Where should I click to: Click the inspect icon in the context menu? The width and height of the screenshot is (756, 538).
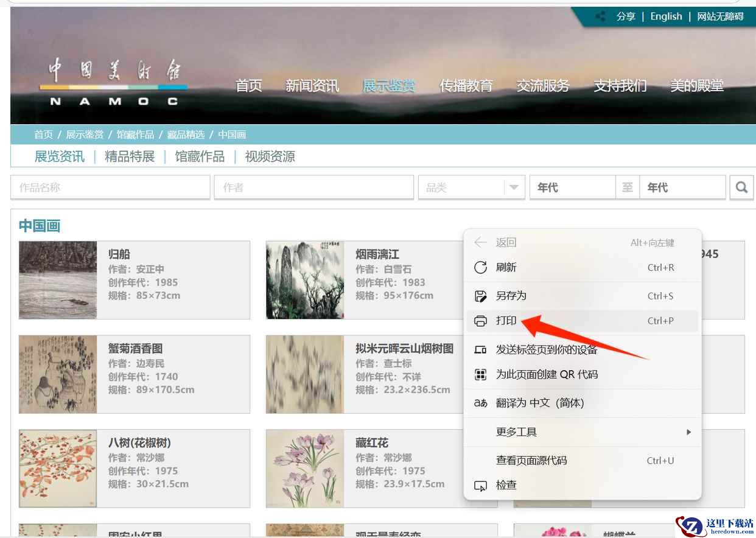tap(480, 485)
